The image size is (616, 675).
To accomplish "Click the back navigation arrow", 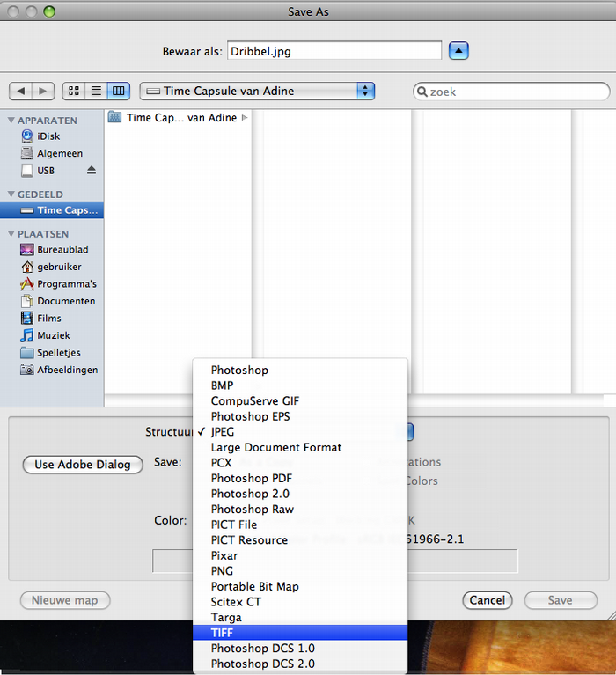I will coord(21,91).
